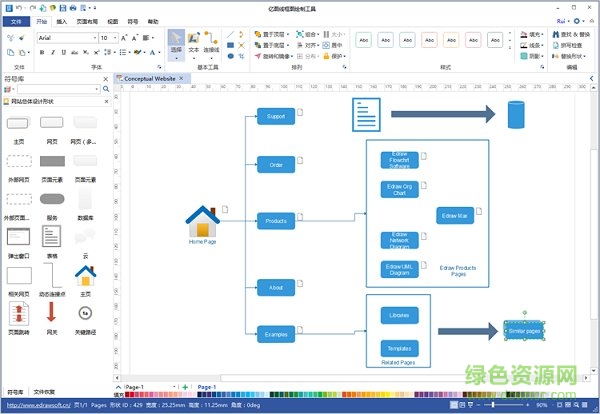Toggle Superscript formatting
Image resolution: width=600 pixels, height=414 pixels.
pos(96,52)
